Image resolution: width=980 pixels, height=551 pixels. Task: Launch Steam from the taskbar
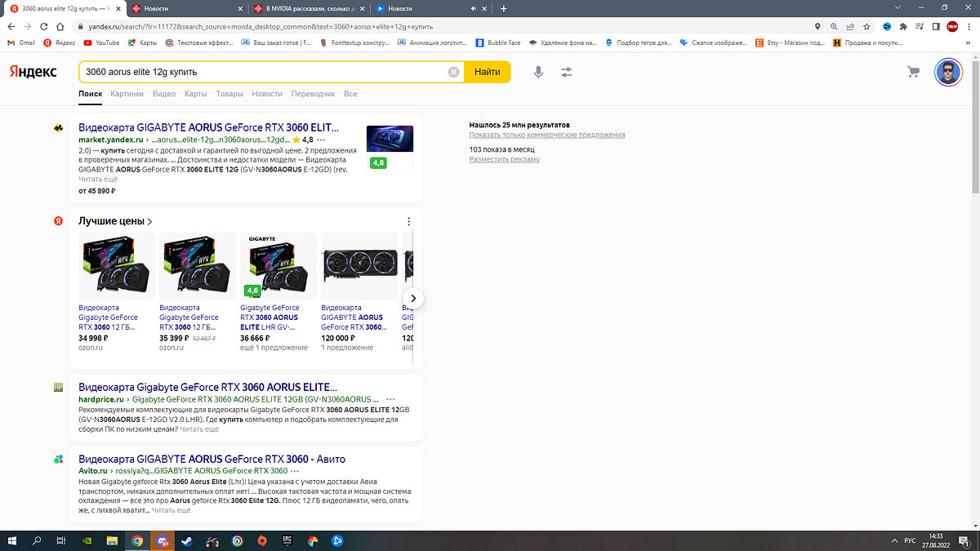187,540
